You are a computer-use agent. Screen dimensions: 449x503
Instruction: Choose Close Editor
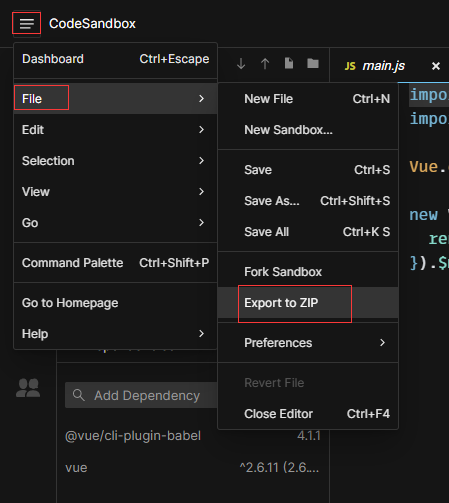pos(308,414)
